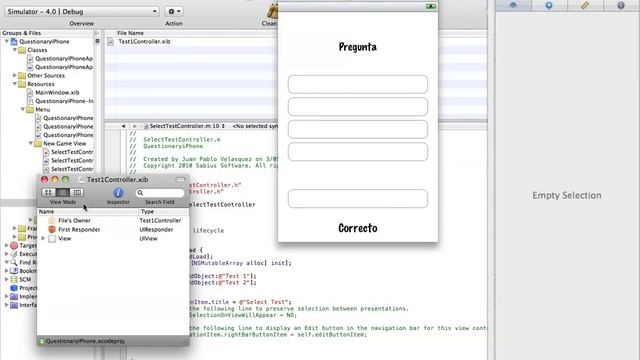Click the Executables group icon
The image size is (640, 360).
[14, 254]
